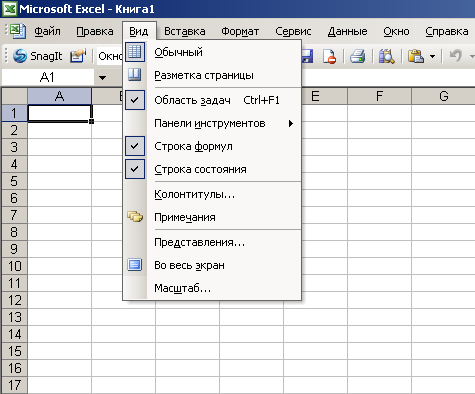Click the Разметка страницы page icon

pos(135,75)
